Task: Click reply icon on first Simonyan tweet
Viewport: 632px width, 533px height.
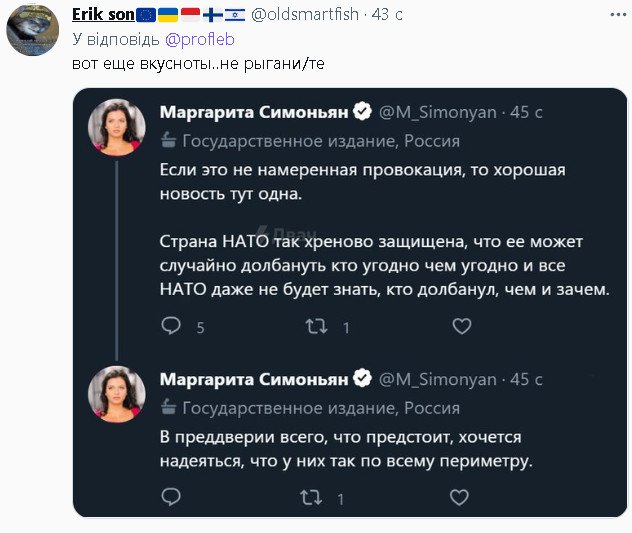Action: (171, 326)
